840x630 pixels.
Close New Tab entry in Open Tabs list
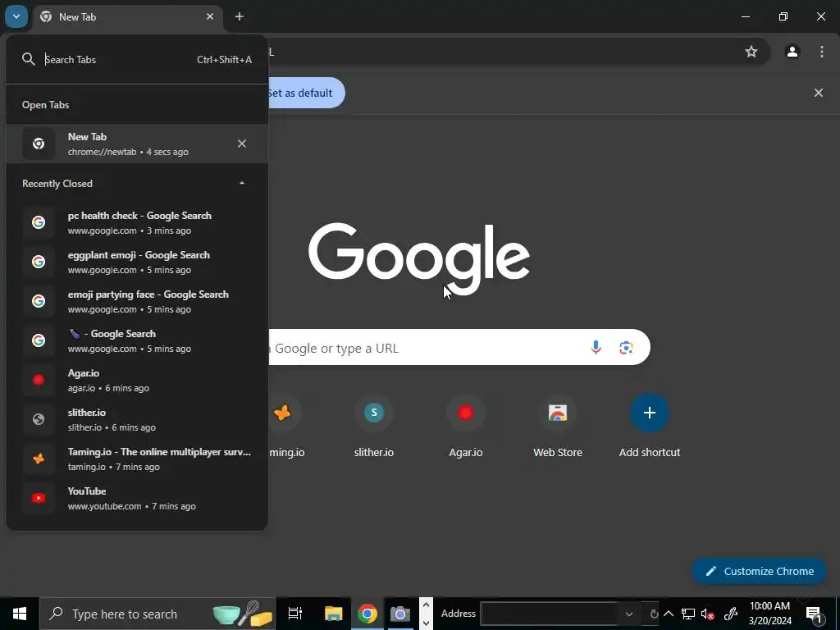click(242, 144)
